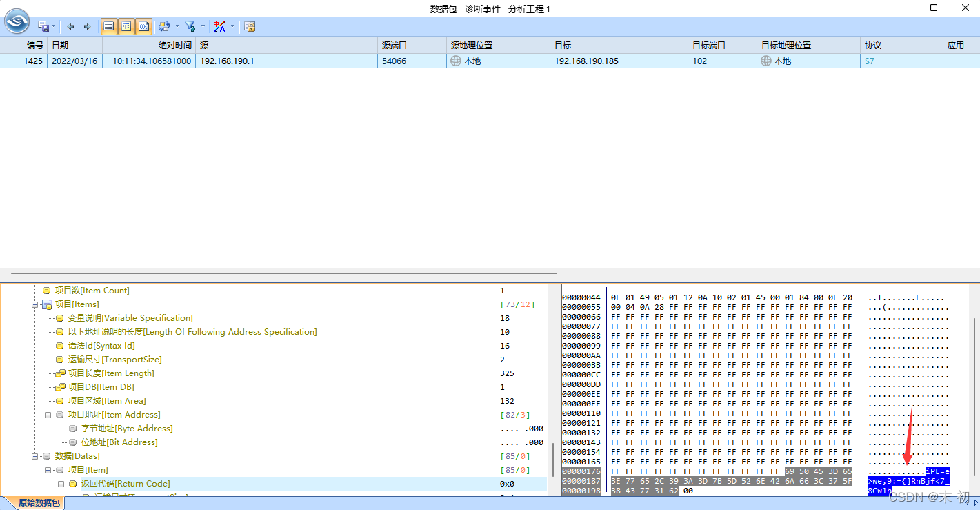The height and width of the screenshot is (510, 980).
Task: Click the character encoding icon
Action: 219,26
